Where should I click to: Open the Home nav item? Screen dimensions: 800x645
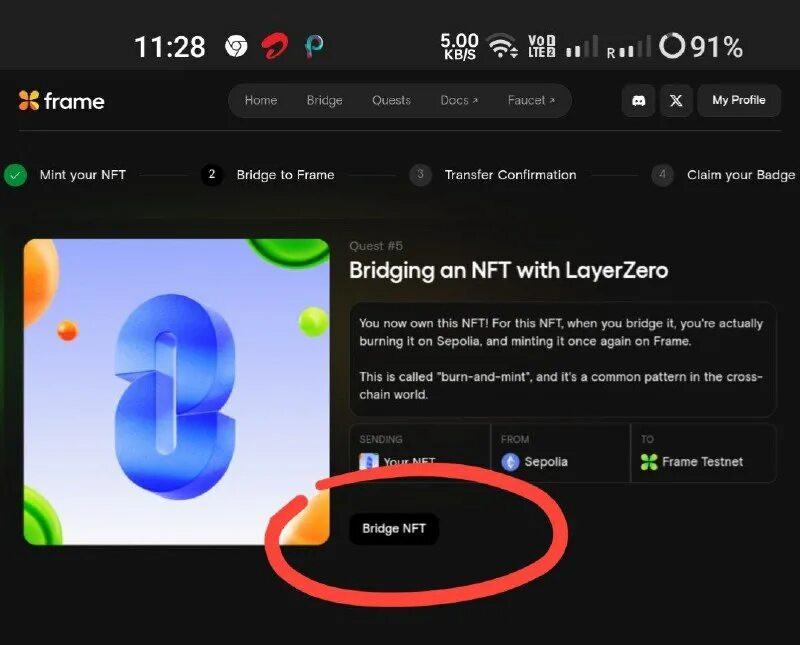(261, 100)
